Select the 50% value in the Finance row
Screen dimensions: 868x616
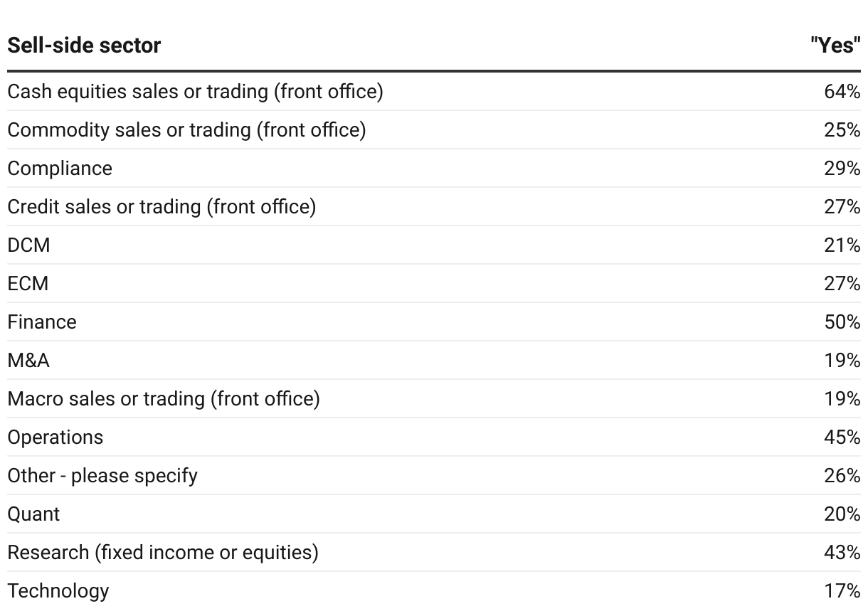tap(842, 322)
